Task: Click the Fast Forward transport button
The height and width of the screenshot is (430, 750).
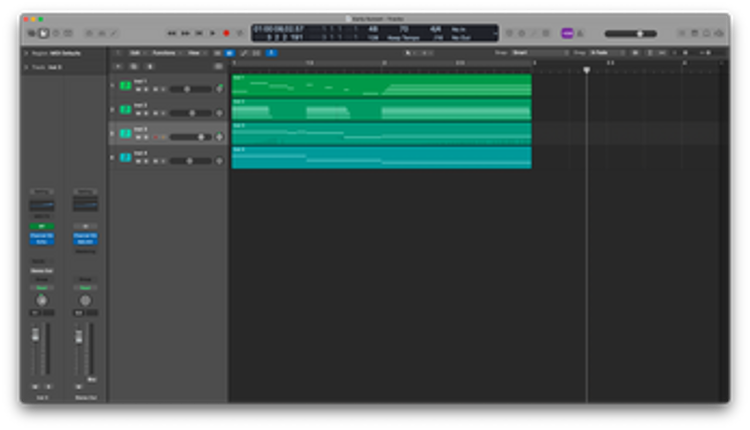Action: point(185,33)
